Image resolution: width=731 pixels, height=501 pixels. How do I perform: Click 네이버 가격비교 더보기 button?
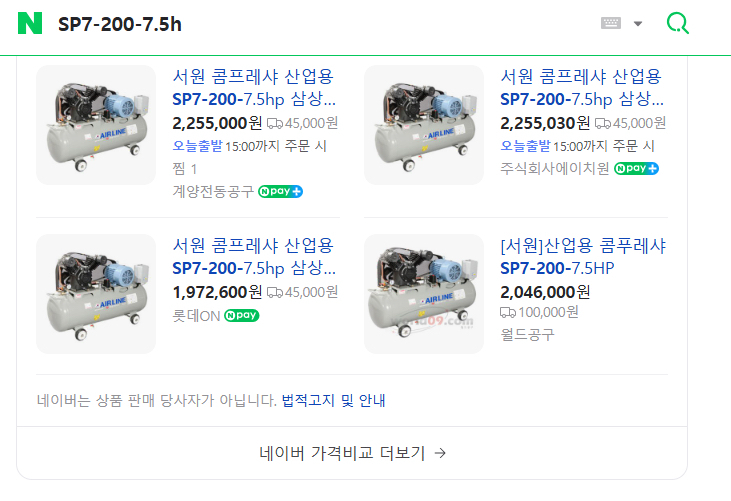click(352, 453)
